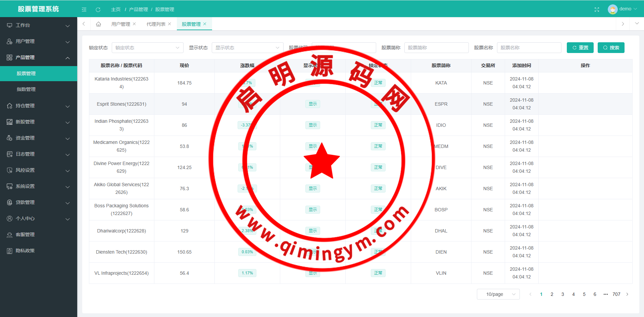The width and height of the screenshot is (644, 317).
Task: Open 隐私政策 in the sidebar
Action: tap(25, 251)
